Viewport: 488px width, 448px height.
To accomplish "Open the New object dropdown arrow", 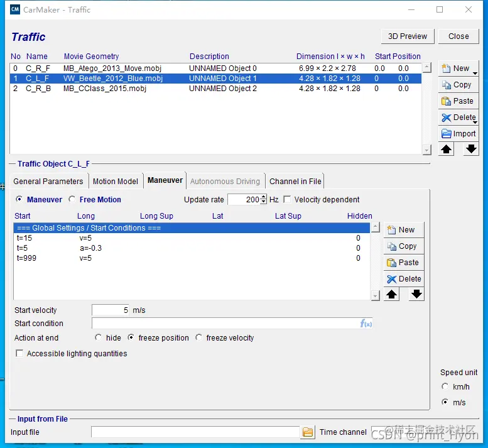I will coord(475,74).
